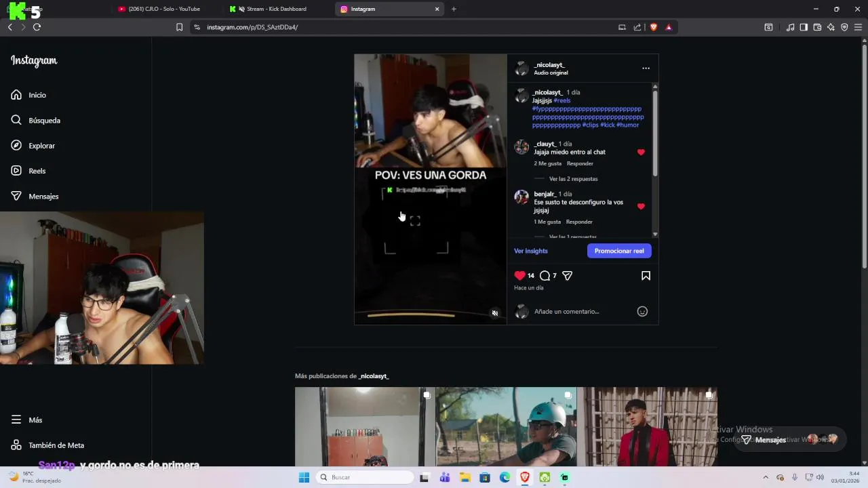Open #humor hashtag link
The width and height of the screenshot is (868, 488).
pos(627,125)
